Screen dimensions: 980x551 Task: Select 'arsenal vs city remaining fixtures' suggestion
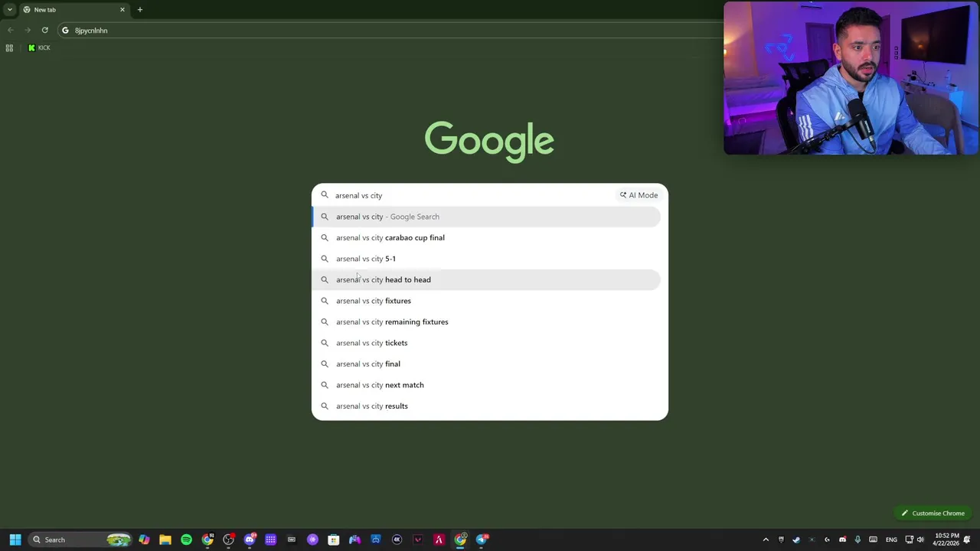tap(485, 321)
